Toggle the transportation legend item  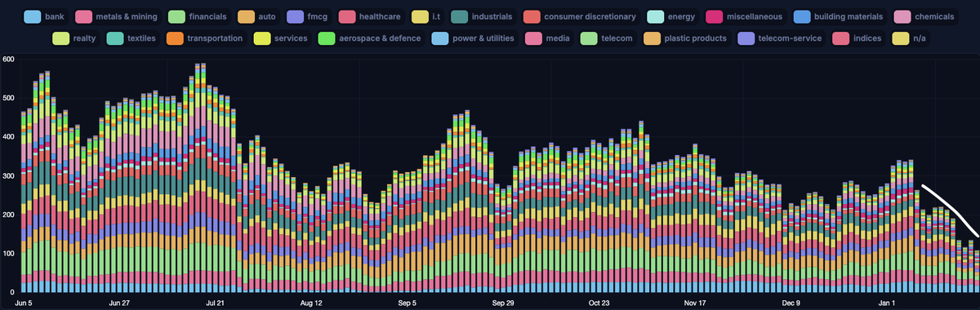(x=205, y=38)
